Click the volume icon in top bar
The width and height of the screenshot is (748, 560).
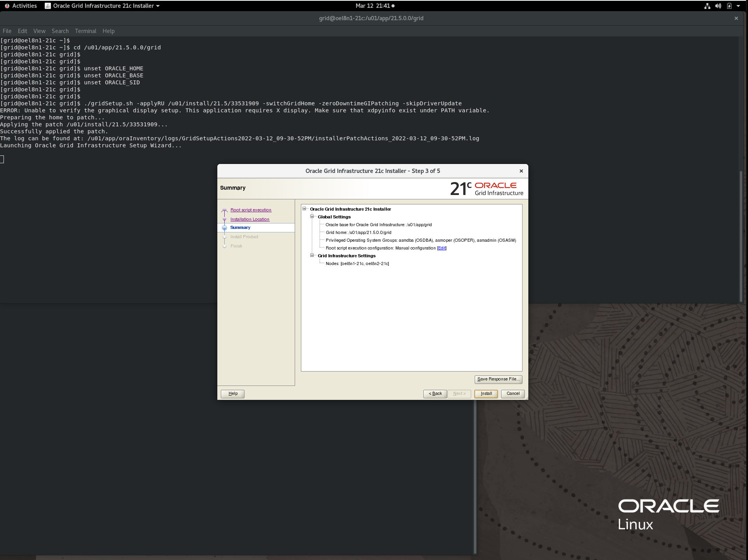[x=718, y=6]
